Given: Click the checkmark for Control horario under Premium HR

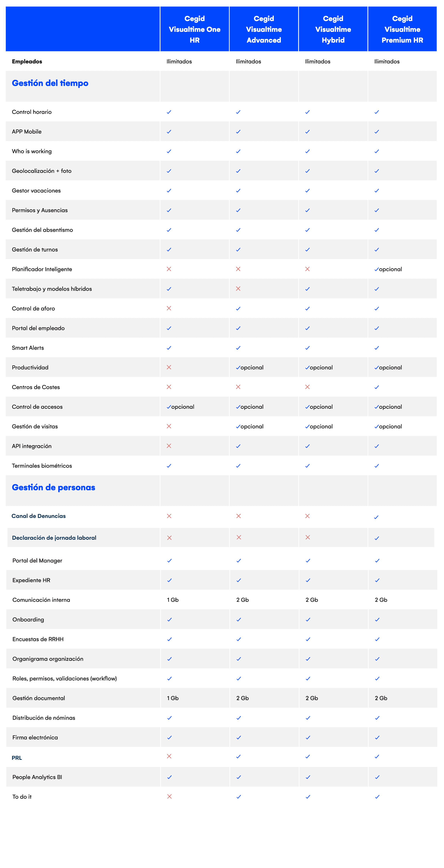Looking at the screenshot, I should pos(377,112).
